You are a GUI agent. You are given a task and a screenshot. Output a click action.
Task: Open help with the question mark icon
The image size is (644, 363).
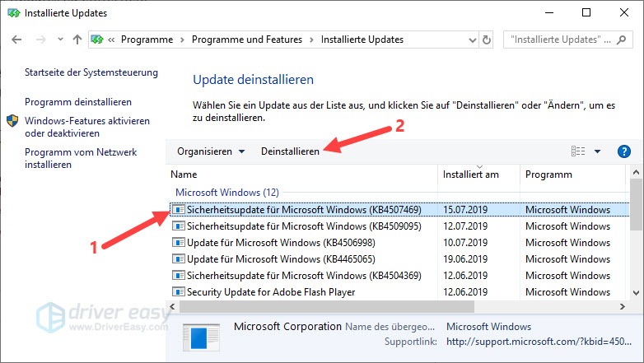[624, 151]
